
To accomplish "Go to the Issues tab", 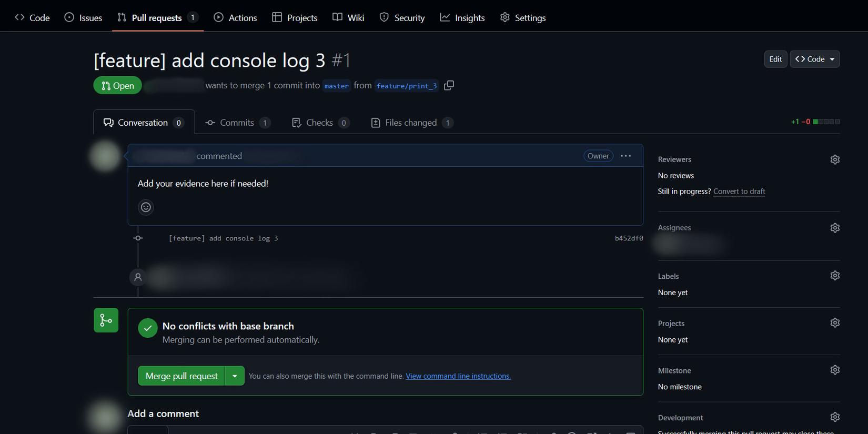I will pos(83,17).
